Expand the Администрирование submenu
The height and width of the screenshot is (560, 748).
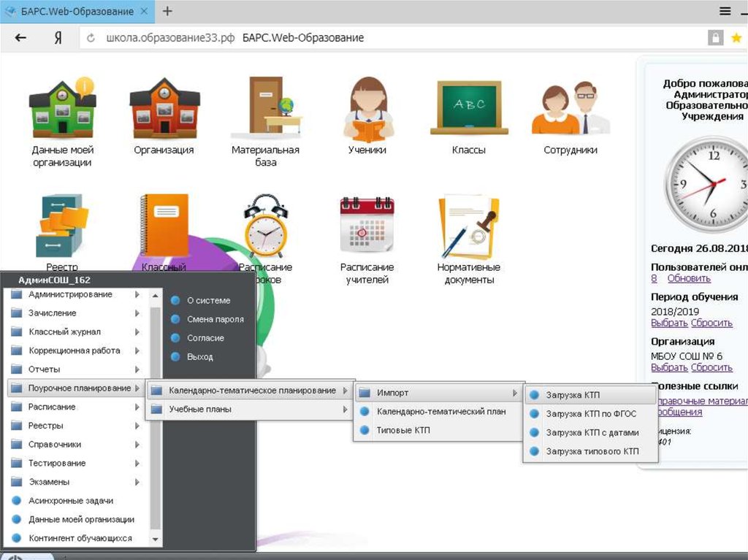coord(70,295)
